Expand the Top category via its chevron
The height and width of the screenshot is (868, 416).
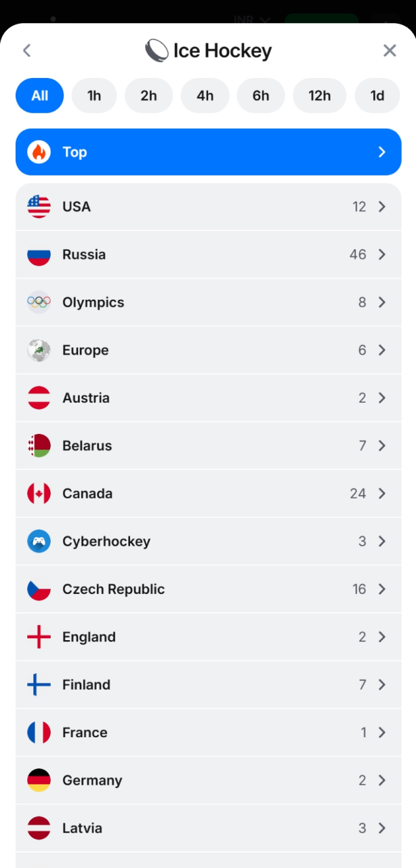381,152
